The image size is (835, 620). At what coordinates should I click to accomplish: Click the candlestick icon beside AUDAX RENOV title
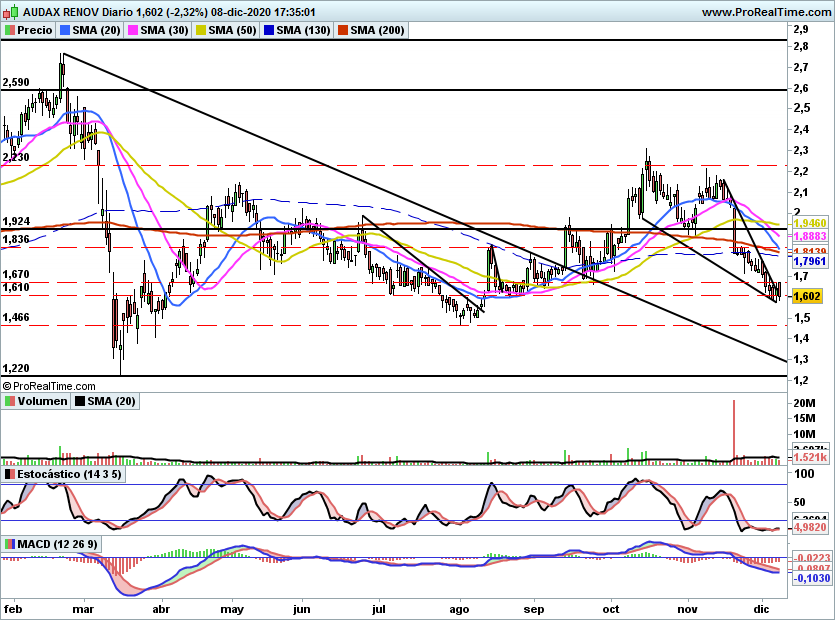click(x=11, y=11)
